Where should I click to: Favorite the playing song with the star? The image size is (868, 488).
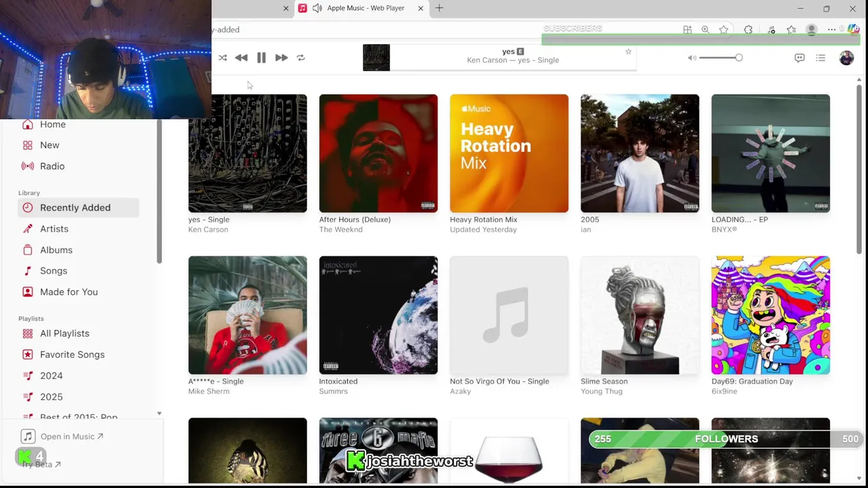pos(628,52)
